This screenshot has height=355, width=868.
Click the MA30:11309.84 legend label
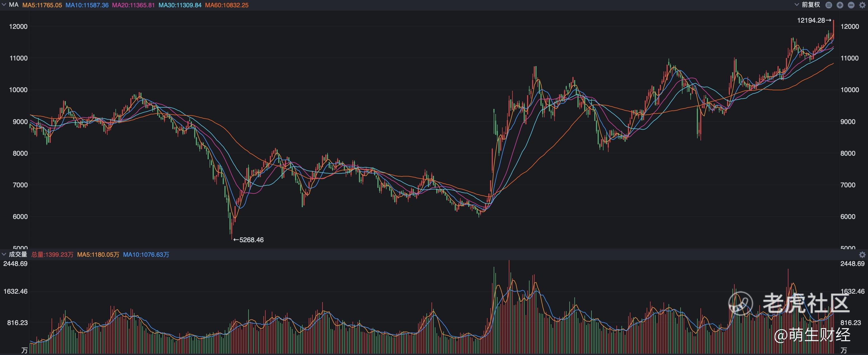tap(180, 5)
